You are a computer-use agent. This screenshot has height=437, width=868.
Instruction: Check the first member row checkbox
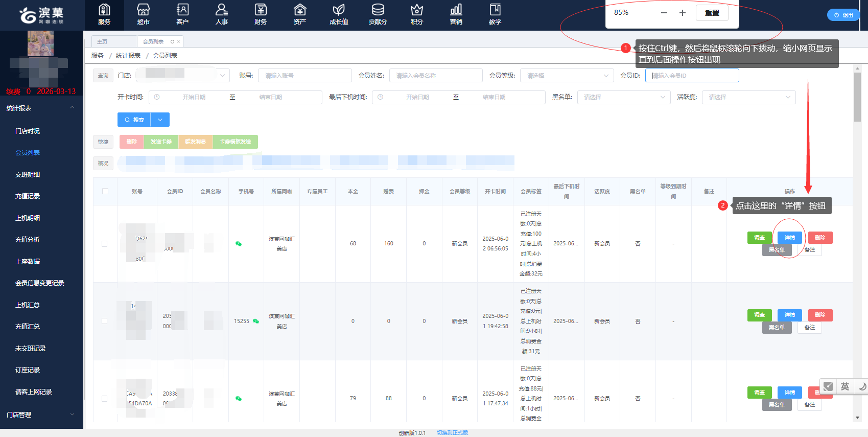coord(105,244)
